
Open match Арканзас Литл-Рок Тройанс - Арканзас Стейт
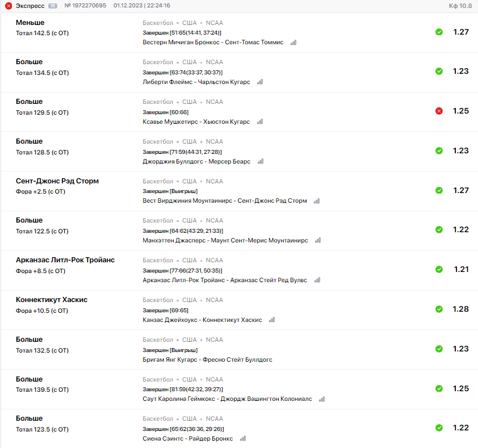(225, 280)
